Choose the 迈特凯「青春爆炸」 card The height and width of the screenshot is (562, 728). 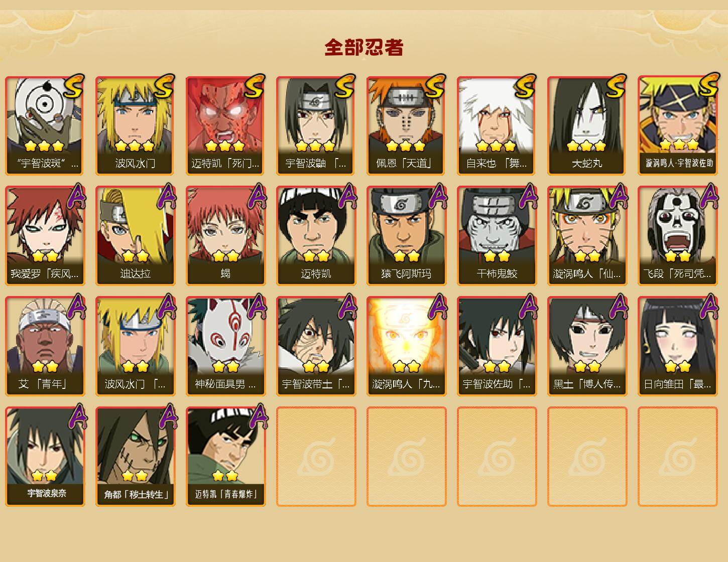coord(225,457)
